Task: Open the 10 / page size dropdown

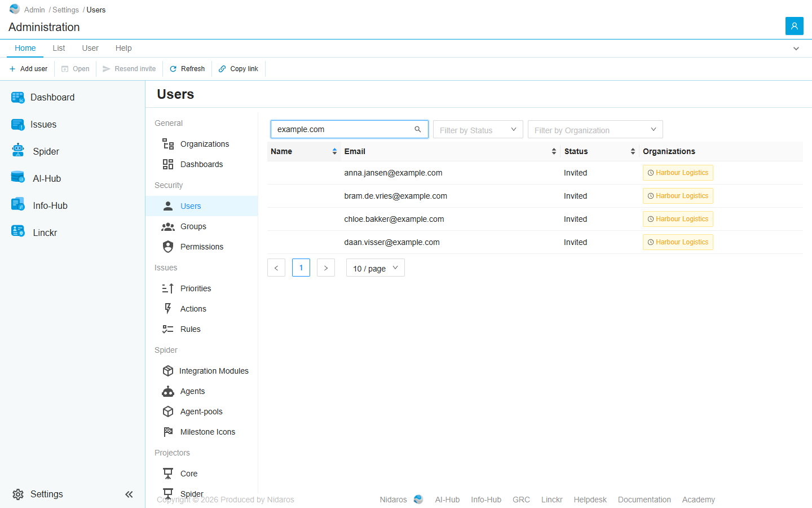Action: click(x=376, y=268)
